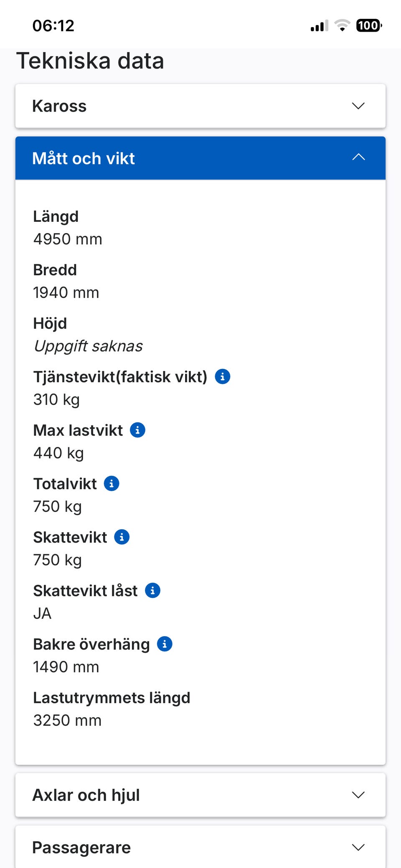Expand Axlar och hjul chevron
Image resolution: width=401 pixels, height=868 pixels.
[358, 795]
